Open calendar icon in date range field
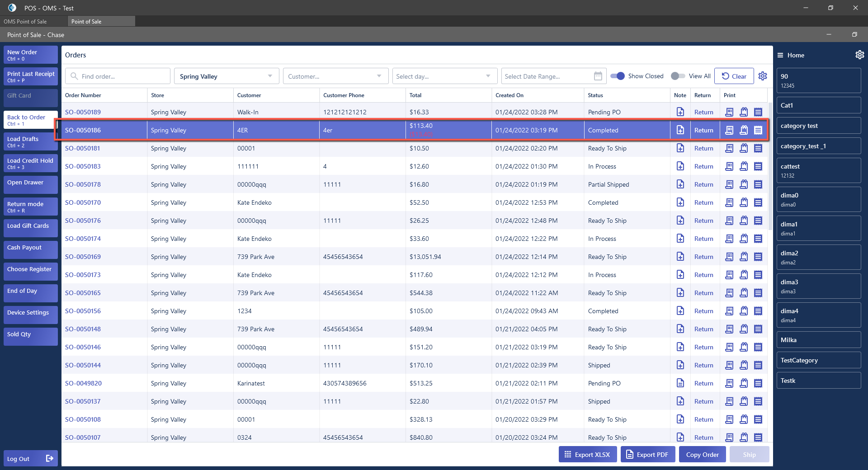Screen dimensions: 868x470 (598, 76)
